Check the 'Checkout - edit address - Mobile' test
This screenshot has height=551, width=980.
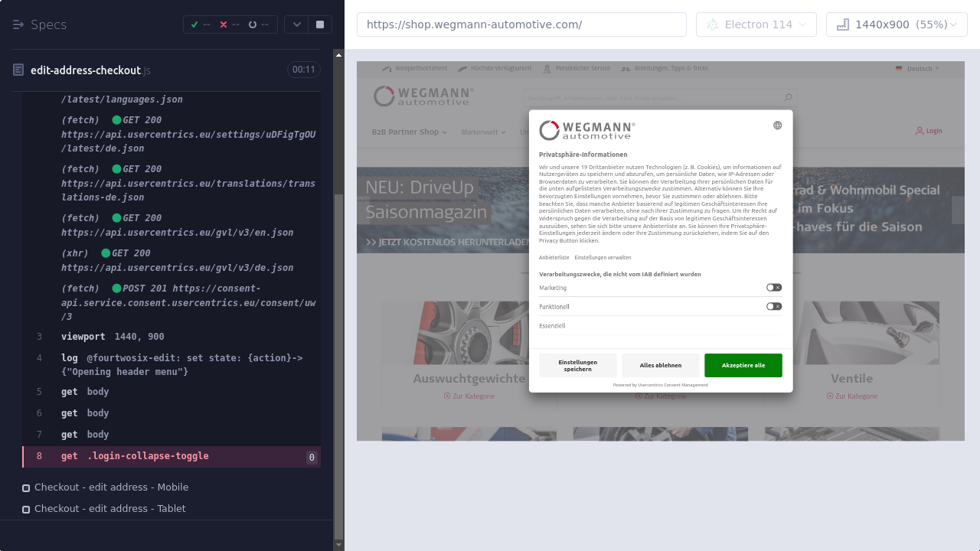tap(26, 487)
